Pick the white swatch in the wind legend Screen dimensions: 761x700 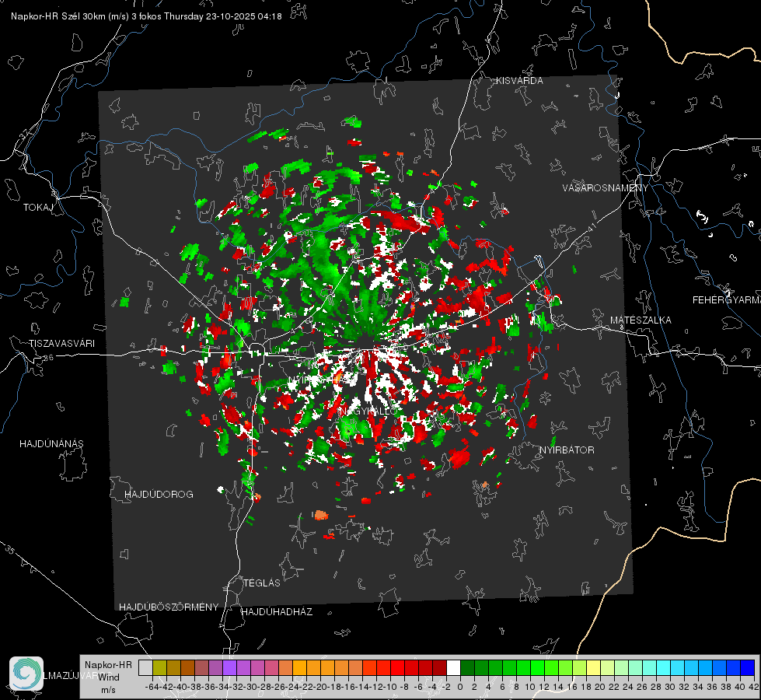point(453,667)
